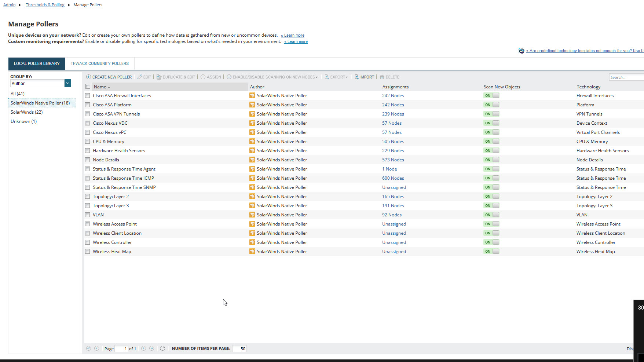The height and width of the screenshot is (362, 644).
Task: Open the Group By Author dropdown
Action: click(x=67, y=83)
